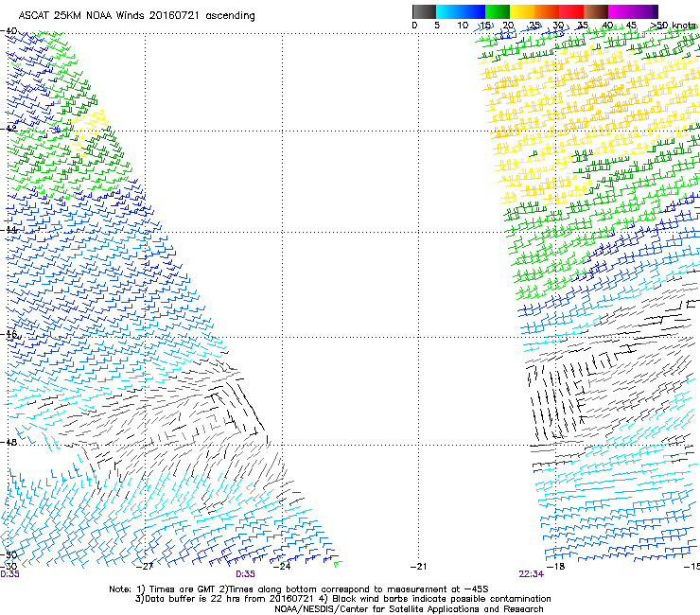Click the longitude label -21
700x615 pixels.
[x=419, y=567]
